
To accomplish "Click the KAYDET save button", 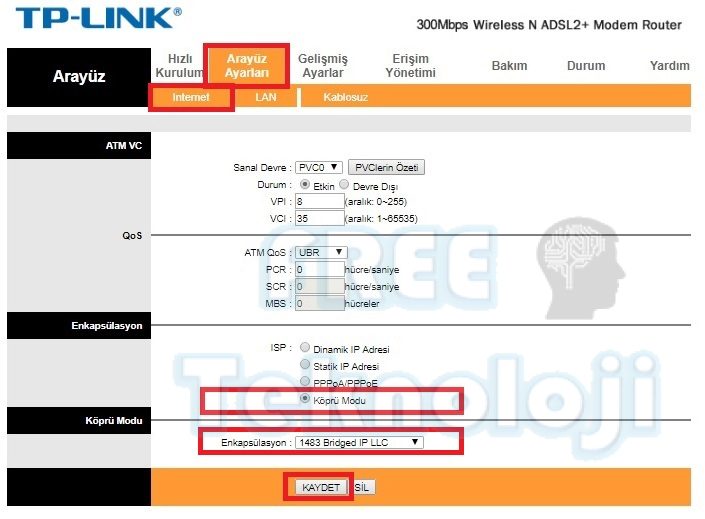I will point(320,487).
